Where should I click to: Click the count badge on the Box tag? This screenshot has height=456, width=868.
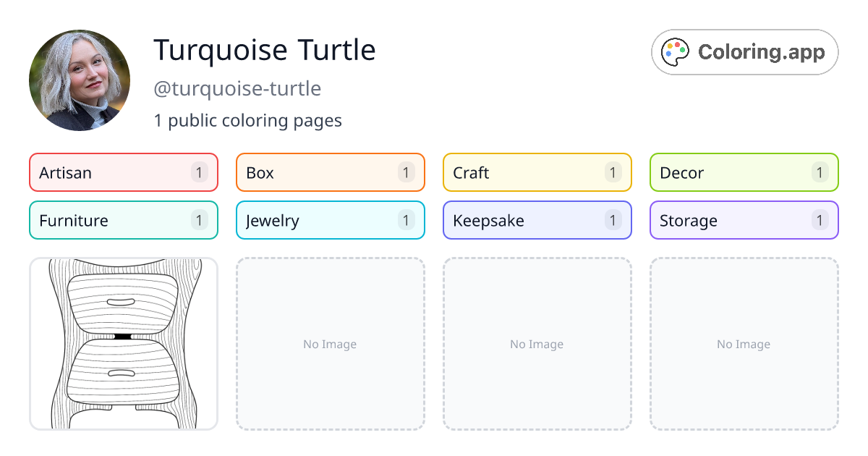click(x=405, y=172)
